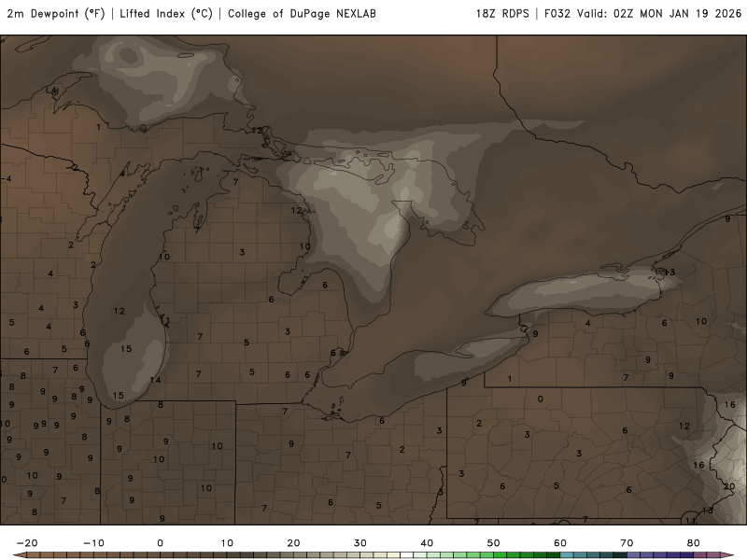Click the '80' label on the color scale
The height and width of the screenshot is (560, 747).
point(694,543)
